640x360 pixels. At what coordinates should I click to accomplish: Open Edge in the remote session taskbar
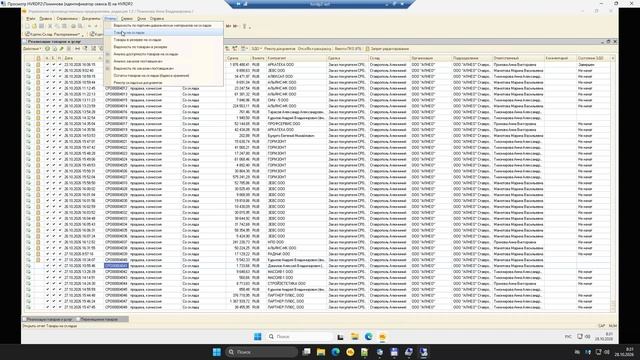tap(369, 336)
